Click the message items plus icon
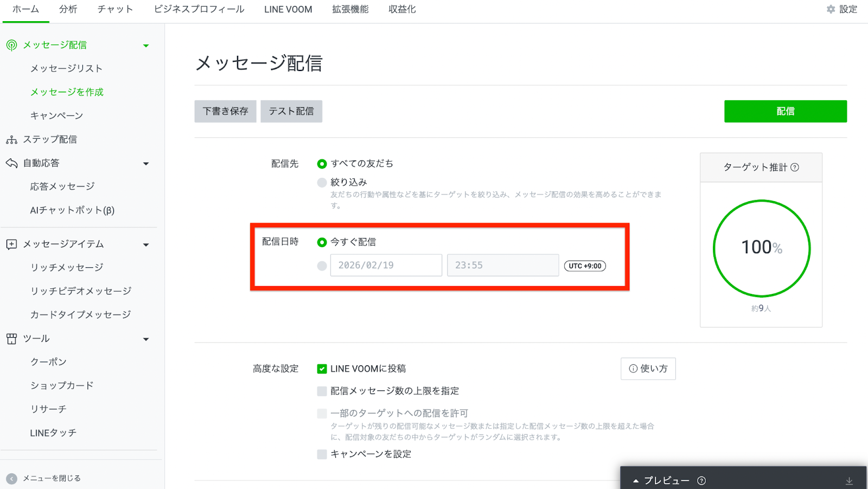The image size is (868, 489). [11, 244]
